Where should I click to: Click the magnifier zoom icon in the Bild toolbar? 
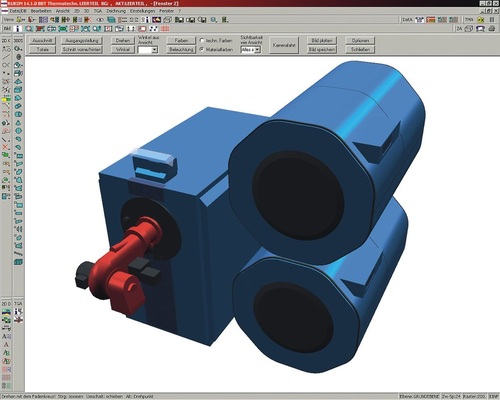pos(29,29)
